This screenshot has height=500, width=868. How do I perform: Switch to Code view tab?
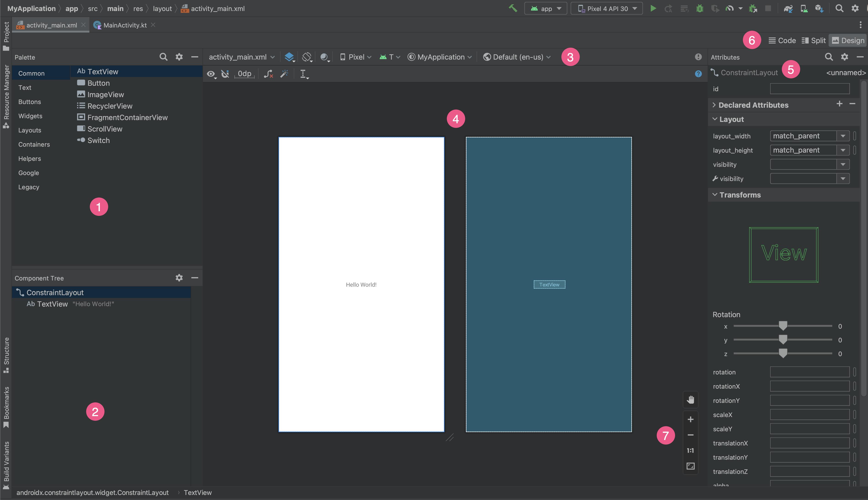click(782, 40)
